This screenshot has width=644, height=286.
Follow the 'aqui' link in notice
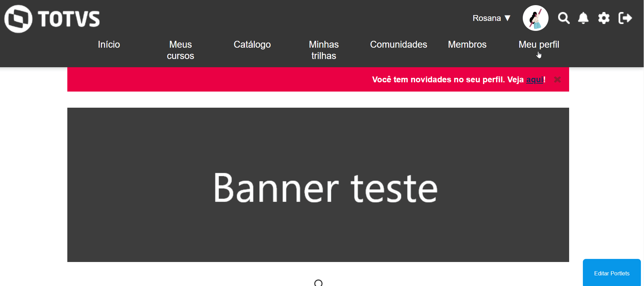535,80
